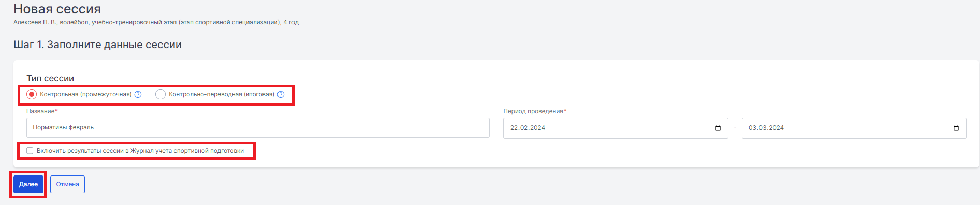
Task: Click the Контрольно-переводная (итоговая) label text
Action: 222,94
